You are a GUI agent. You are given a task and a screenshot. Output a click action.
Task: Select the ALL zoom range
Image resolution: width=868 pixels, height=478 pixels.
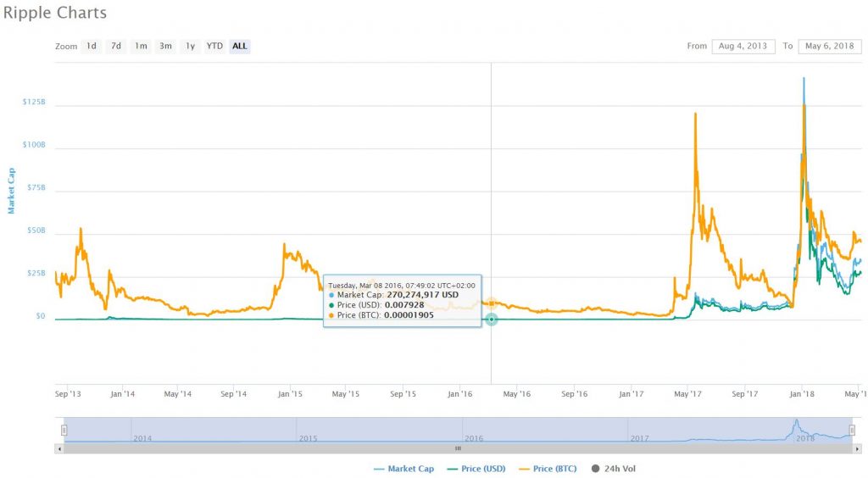coord(240,46)
